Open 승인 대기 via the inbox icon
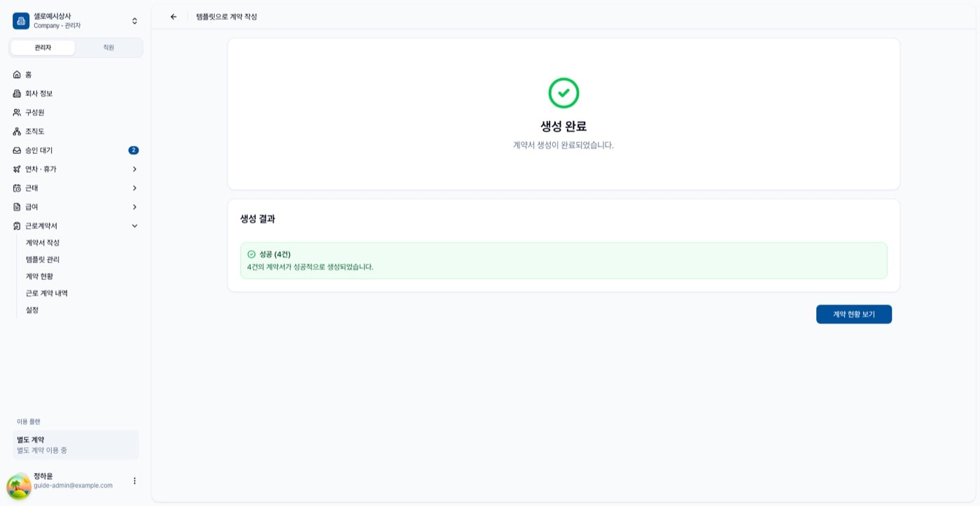Viewport: 980px width, 506px height. pyautogui.click(x=17, y=150)
